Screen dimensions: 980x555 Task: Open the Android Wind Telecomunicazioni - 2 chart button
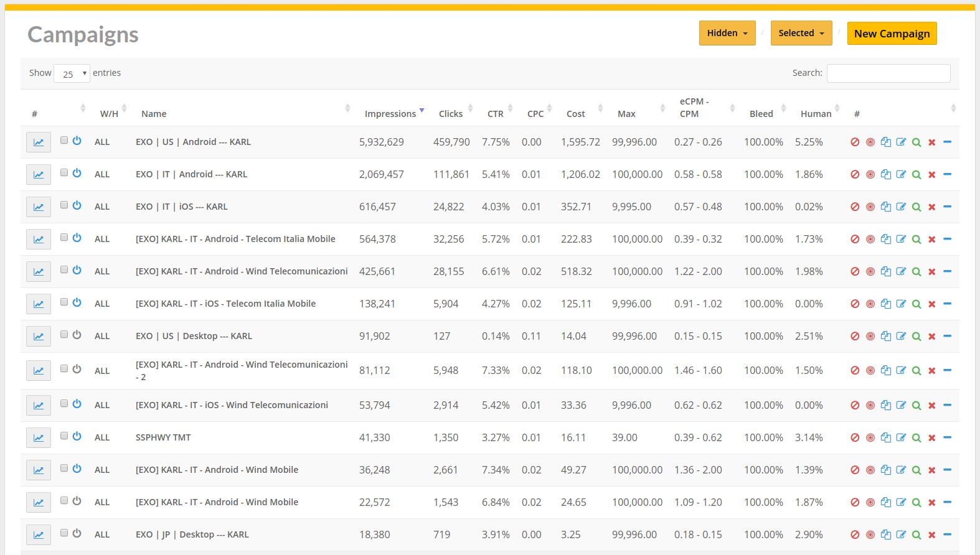(x=39, y=371)
